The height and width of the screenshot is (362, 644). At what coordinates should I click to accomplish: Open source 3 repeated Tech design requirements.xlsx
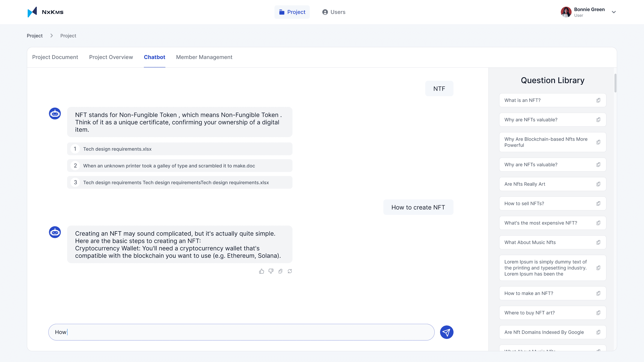pos(180,182)
